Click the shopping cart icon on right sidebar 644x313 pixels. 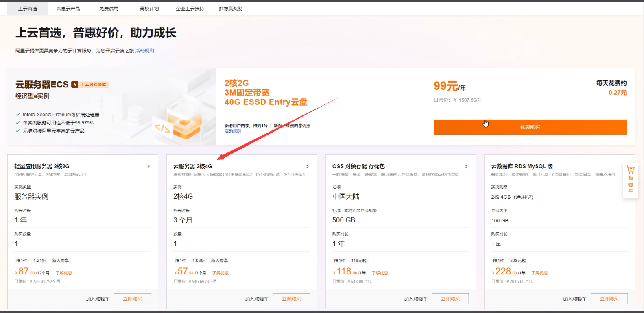[x=631, y=170]
